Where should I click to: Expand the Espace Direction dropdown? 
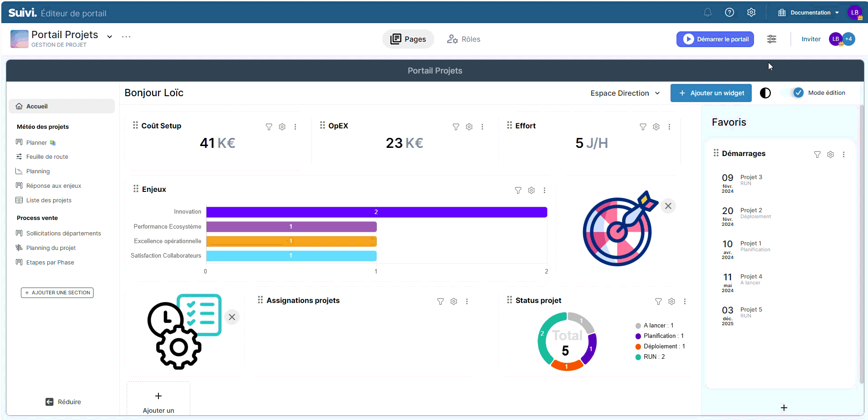625,93
